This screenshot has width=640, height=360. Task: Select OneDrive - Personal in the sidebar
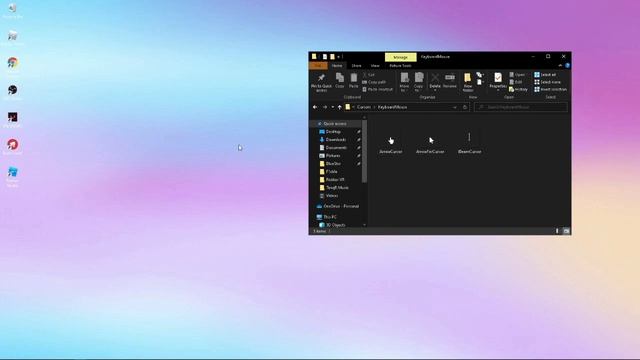click(341, 206)
